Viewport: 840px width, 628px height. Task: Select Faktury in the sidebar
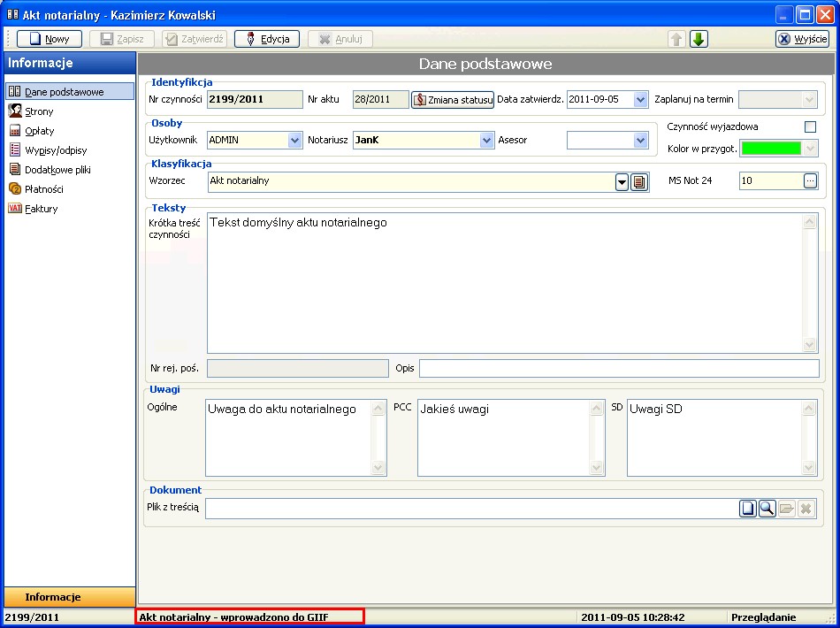(x=42, y=209)
